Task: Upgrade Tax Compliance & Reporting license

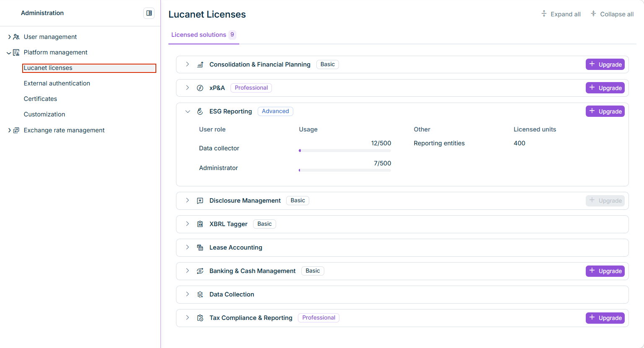Action: pos(605,318)
